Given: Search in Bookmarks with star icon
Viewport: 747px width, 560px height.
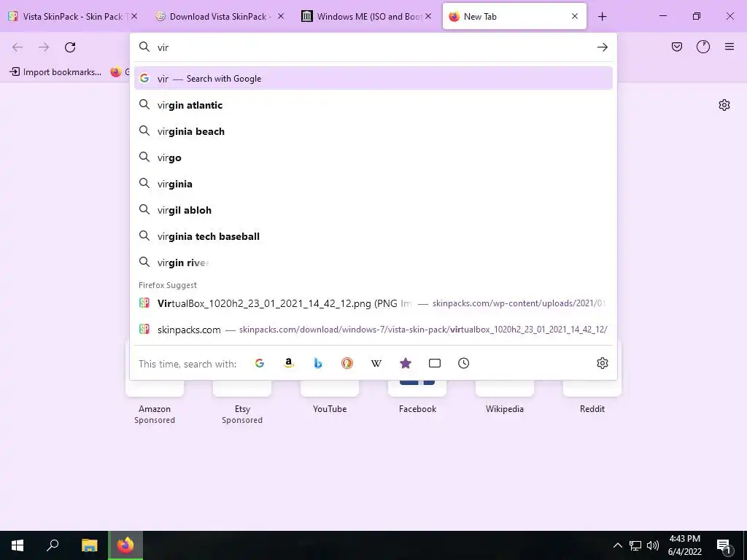Looking at the screenshot, I should click(x=406, y=363).
